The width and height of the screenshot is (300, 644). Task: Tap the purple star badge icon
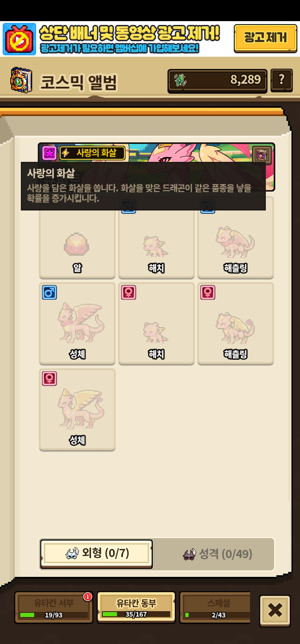tap(49, 153)
